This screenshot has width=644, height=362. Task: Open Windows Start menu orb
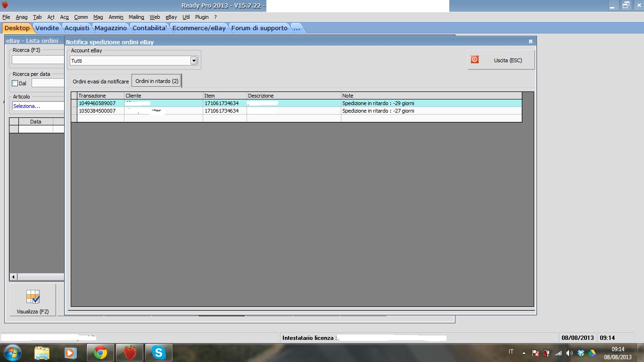coord(13,353)
